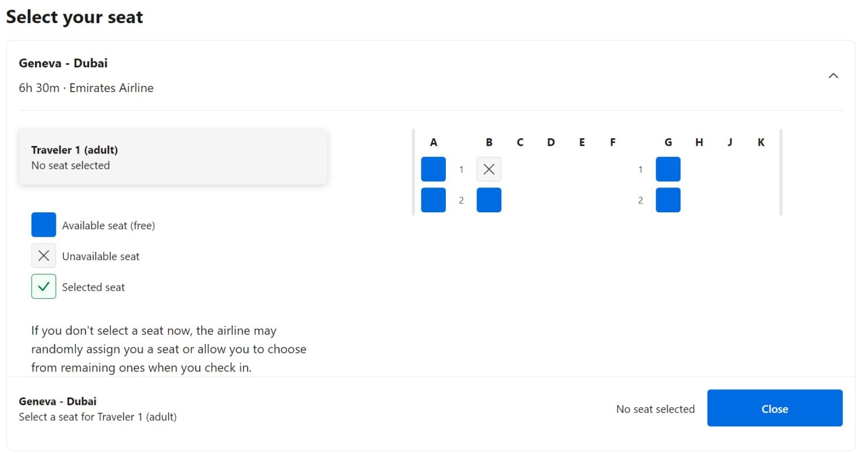868x454 pixels.
Task: Click 'Select a seat for Traveler 1' footer text
Action: [x=98, y=417]
